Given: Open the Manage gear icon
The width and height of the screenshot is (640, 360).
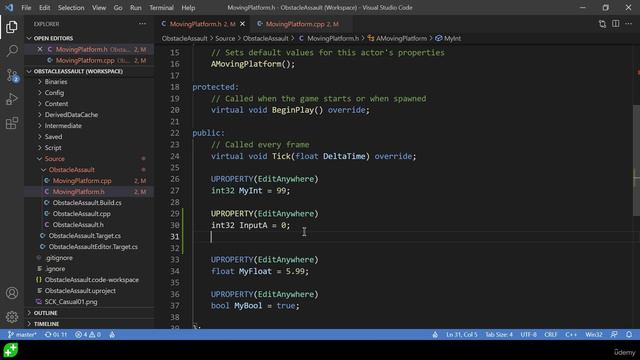Looking at the screenshot, I should click(12, 317).
